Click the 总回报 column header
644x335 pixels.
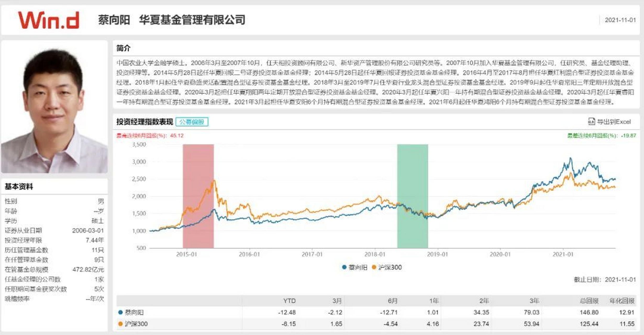click(x=589, y=301)
